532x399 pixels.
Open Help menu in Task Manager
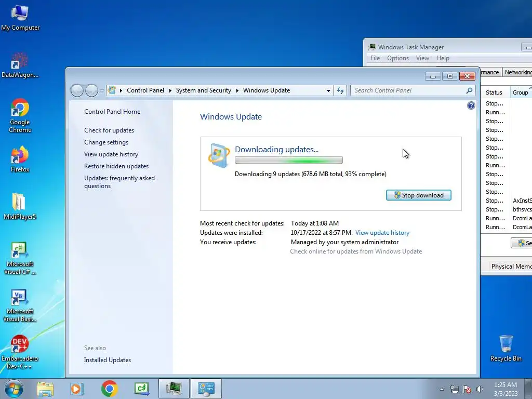(443, 58)
